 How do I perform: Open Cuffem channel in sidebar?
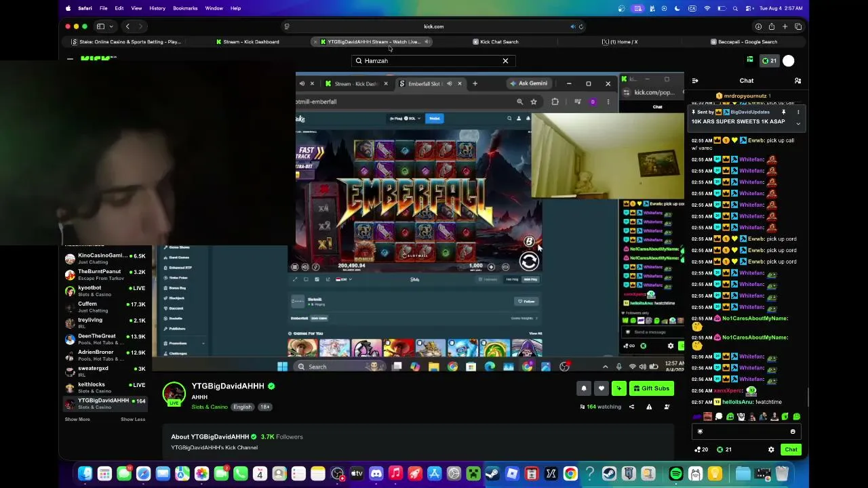(x=105, y=307)
